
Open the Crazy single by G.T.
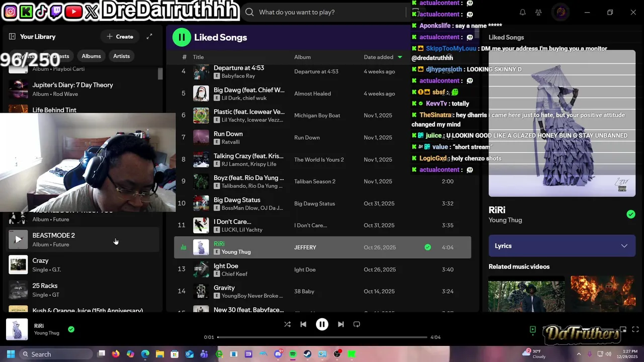pyautogui.click(x=84, y=264)
